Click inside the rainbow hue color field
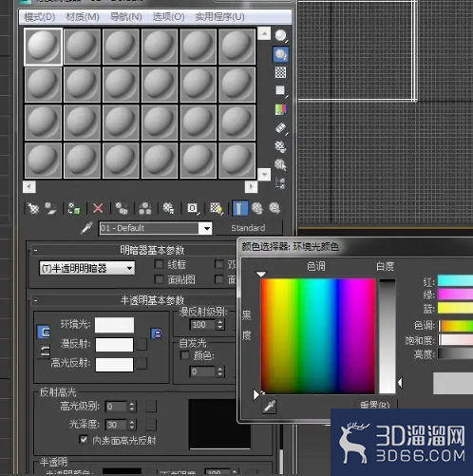This screenshot has height=476, width=473. pos(317,336)
